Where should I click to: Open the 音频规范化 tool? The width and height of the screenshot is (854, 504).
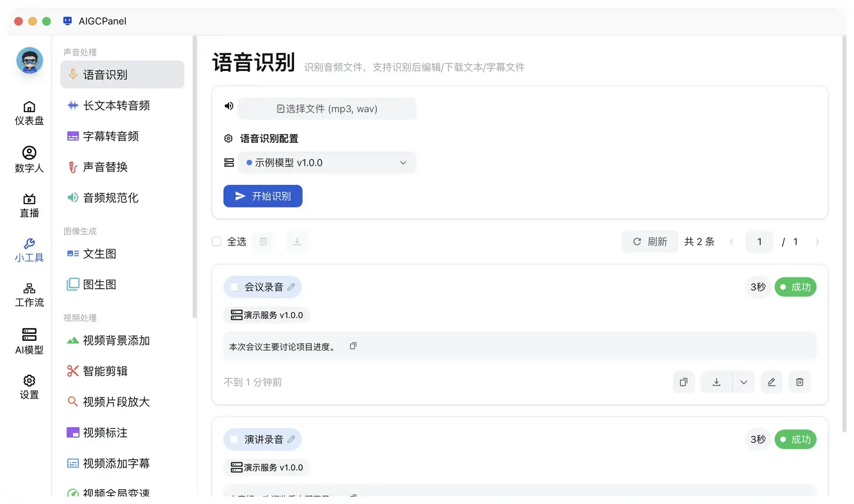pos(122,198)
